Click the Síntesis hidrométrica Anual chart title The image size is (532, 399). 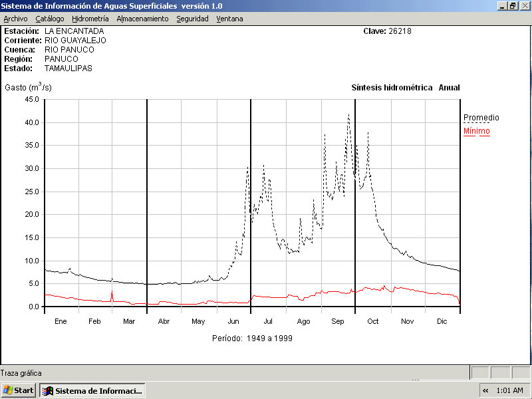coord(405,88)
